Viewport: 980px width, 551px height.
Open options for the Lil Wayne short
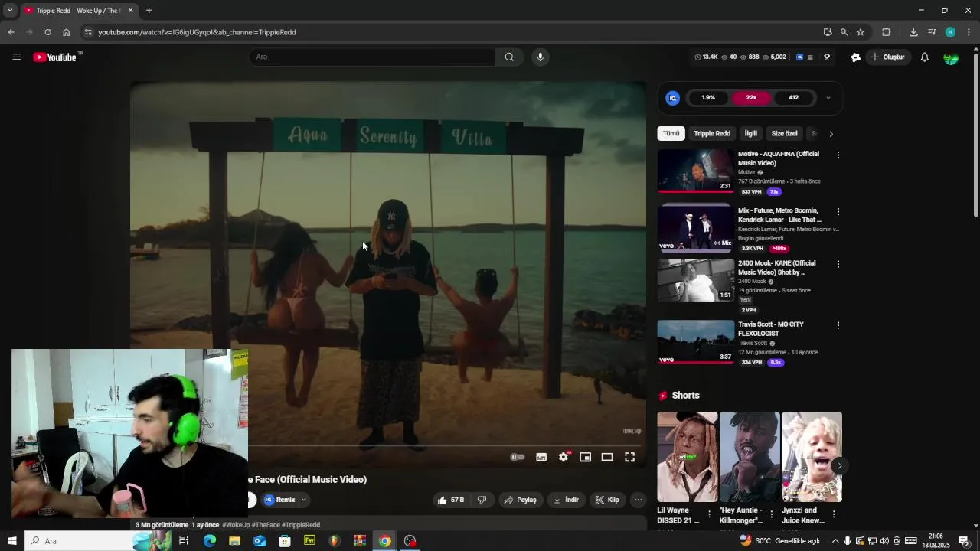(x=709, y=514)
